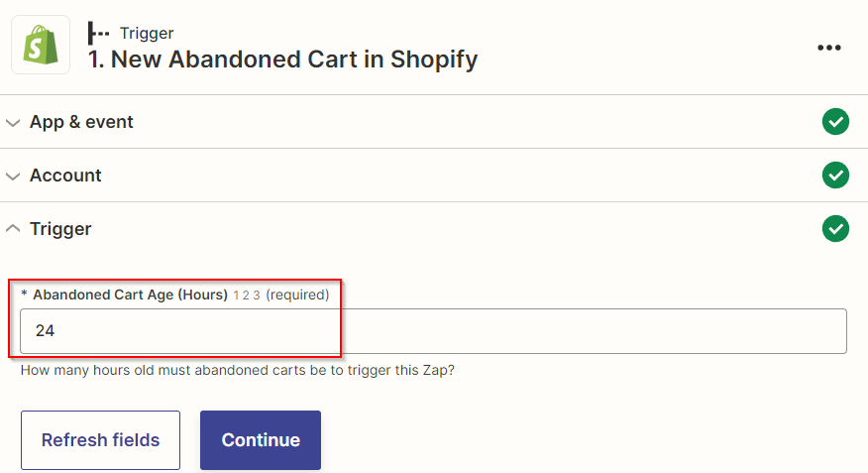Click the trigger step symbol icon
Viewport: 868px width, 473px height.
98,34
